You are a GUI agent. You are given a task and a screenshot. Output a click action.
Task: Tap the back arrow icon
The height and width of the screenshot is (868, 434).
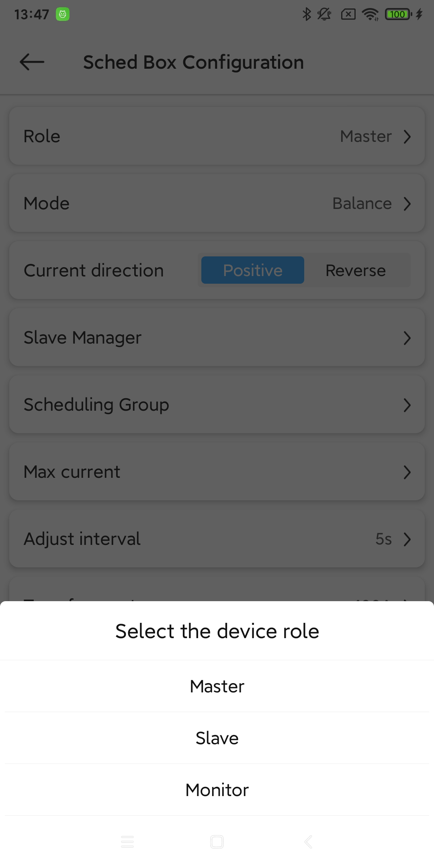coord(32,62)
